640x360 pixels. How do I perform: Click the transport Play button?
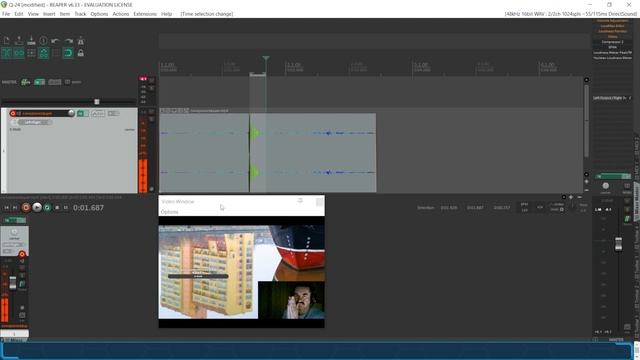pos(37,207)
